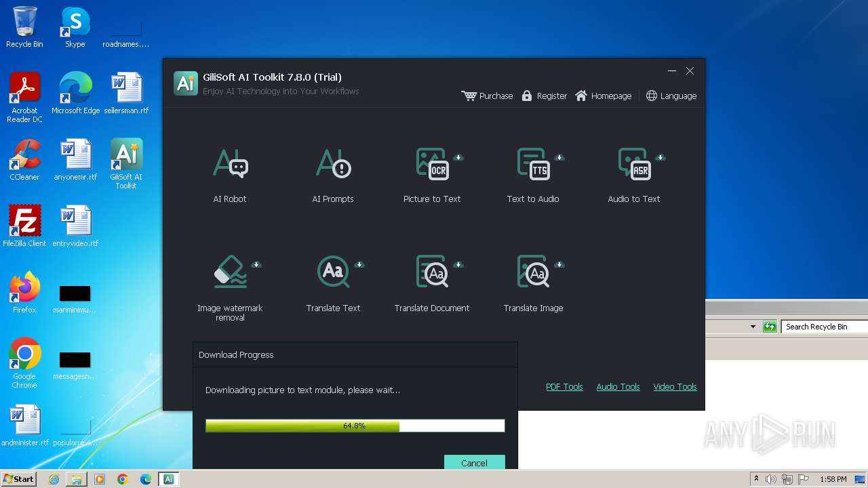
Task: Select the Google Chrome desktop shortcut
Action: (x=24, y=363)
